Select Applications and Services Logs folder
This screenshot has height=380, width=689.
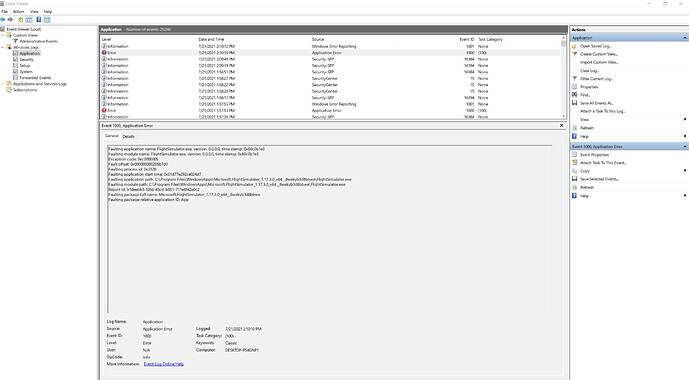coord(40,84)
